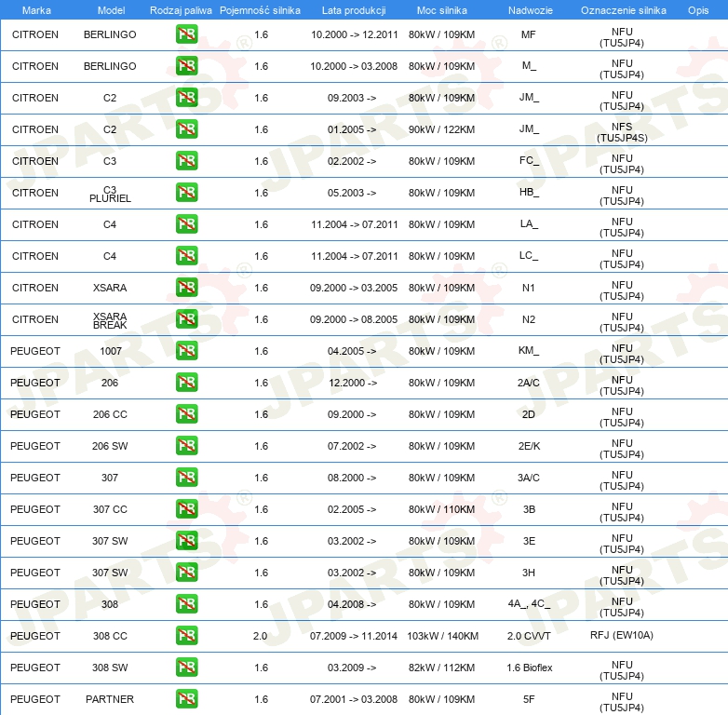728x715 pixels.
Task: Click the fuel icon in the 206 SW row
Action: [x=186, y=445]
